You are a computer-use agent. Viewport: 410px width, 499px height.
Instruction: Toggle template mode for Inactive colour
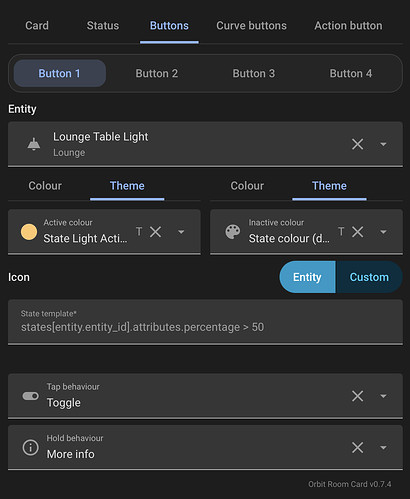341,231
